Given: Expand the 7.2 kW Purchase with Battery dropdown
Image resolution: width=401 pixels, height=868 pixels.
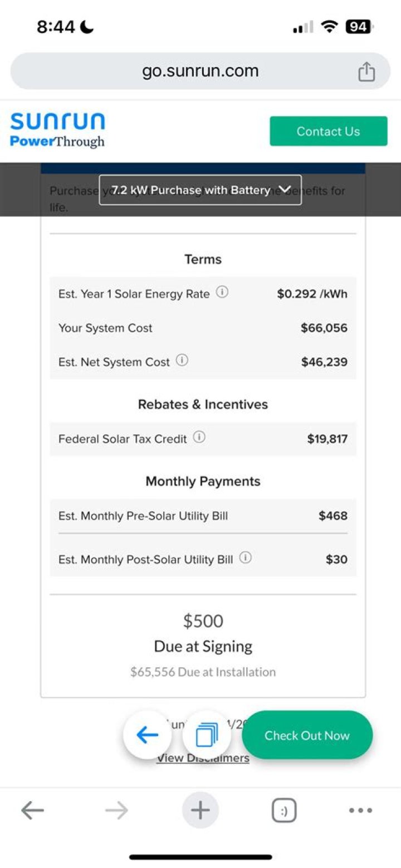Looking at the screenshot, I should pyautogui.click(x=200, y=190).
